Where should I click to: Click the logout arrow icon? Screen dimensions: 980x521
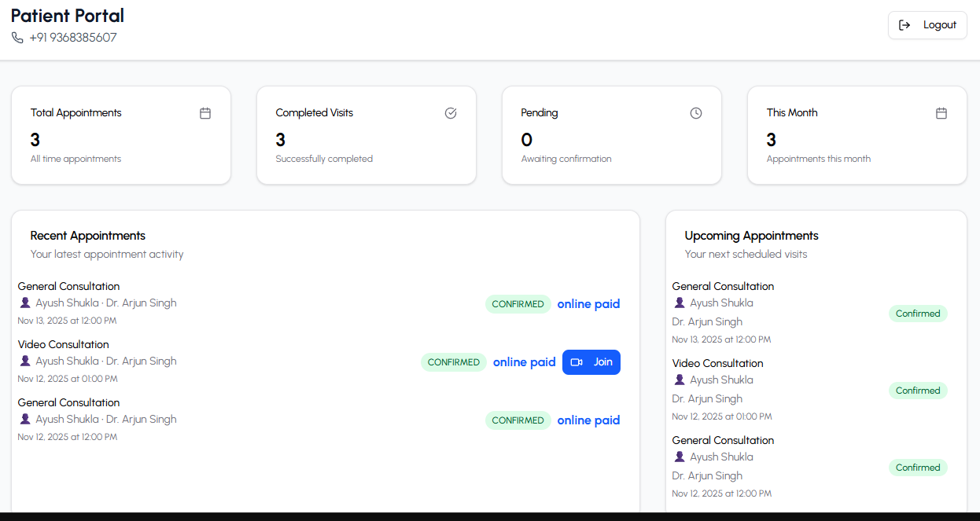pos(904,25)
